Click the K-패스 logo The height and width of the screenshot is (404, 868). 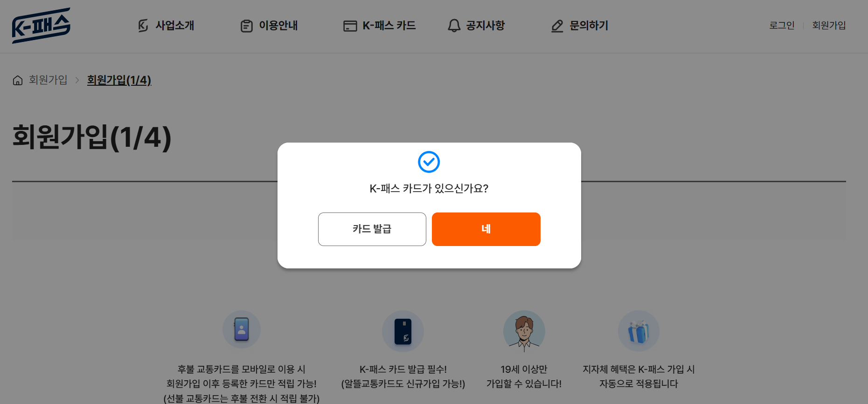[x=41, y=26]
